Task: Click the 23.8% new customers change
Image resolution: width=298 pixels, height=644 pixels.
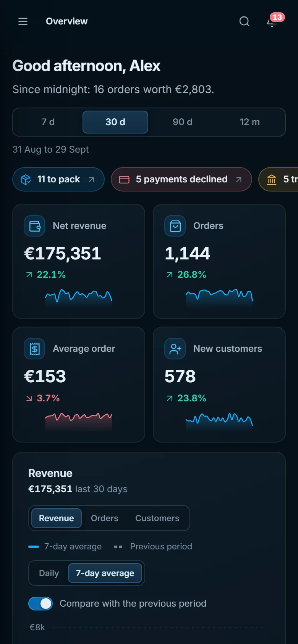Action: (x=186, y=398)
